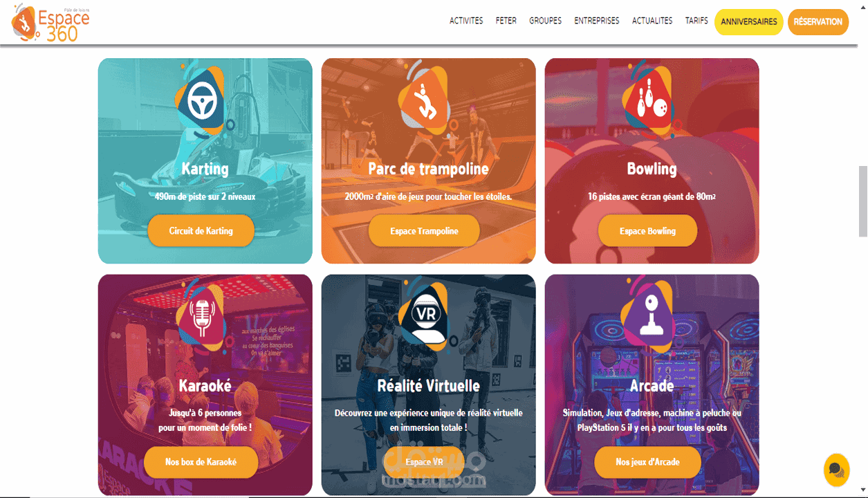Image resolution: width=868 pixels, height=498 pixels.
Task: Open the GROUPES menu
Action: (x=546, y=21)
